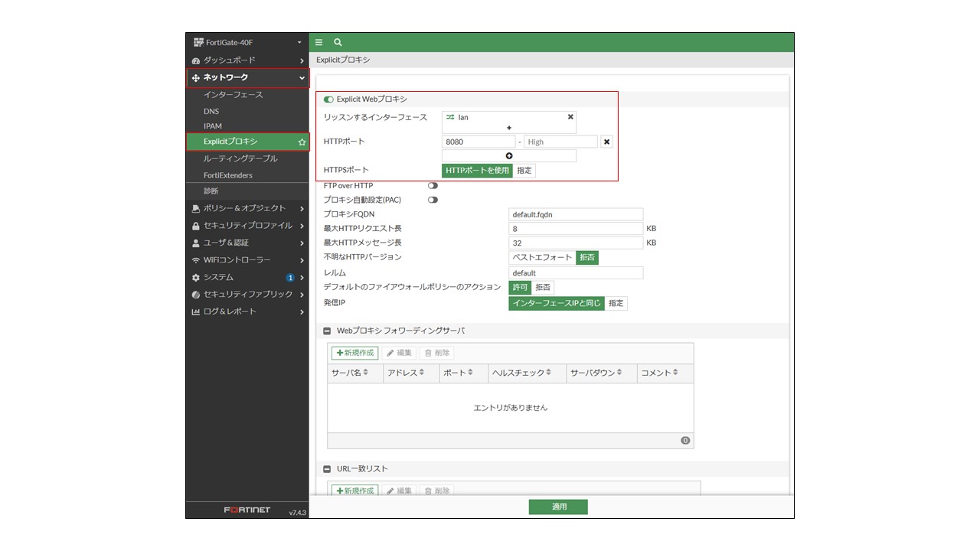Add a listening interface with plus sign
Image resolution: width=980 pixels, height=551 pixels.
(509, 128)
